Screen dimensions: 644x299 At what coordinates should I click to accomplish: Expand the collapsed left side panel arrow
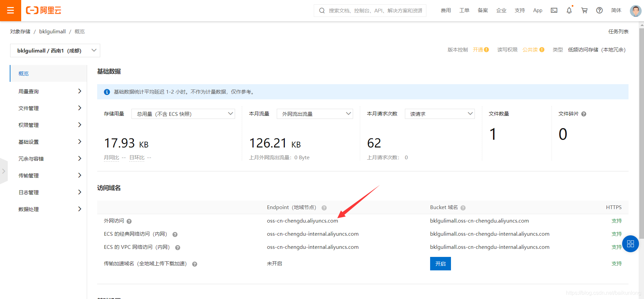pyautogui.click(x=4, y=171)
